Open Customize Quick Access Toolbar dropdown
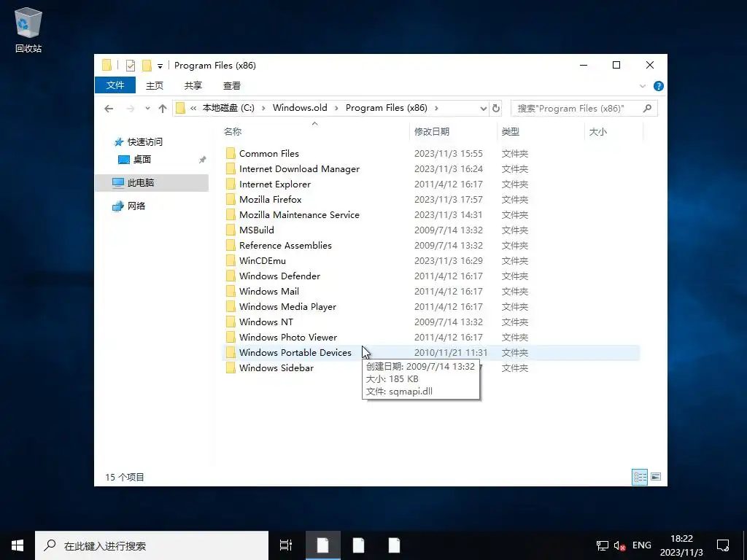Viewport: 747px width, 560px height. tap(160, 66)
